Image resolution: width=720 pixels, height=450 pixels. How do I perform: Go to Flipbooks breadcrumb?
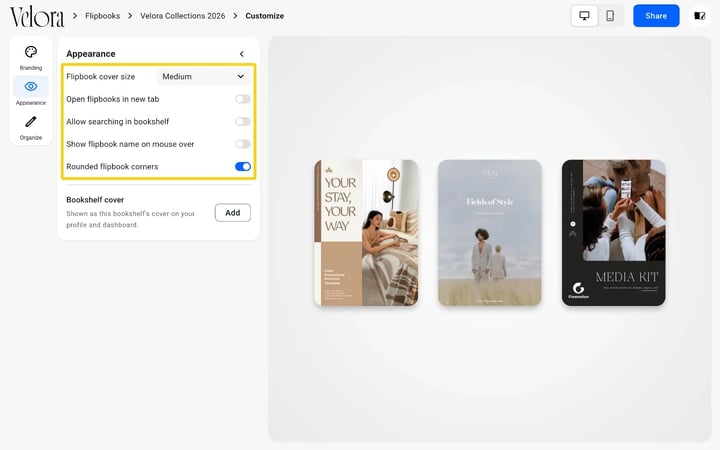pos(102,16)
